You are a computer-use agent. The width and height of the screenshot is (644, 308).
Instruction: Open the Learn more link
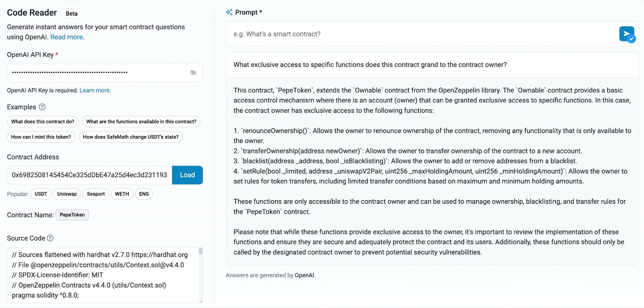point(95,90)
